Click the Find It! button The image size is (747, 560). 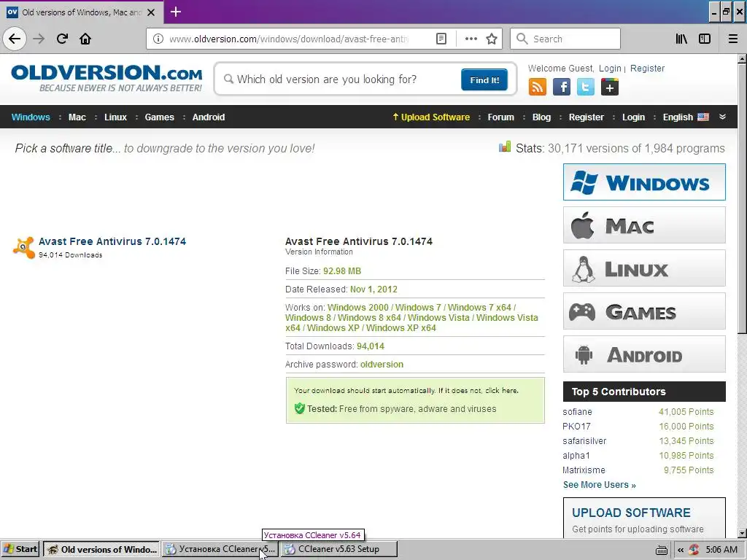click(484, 79)
